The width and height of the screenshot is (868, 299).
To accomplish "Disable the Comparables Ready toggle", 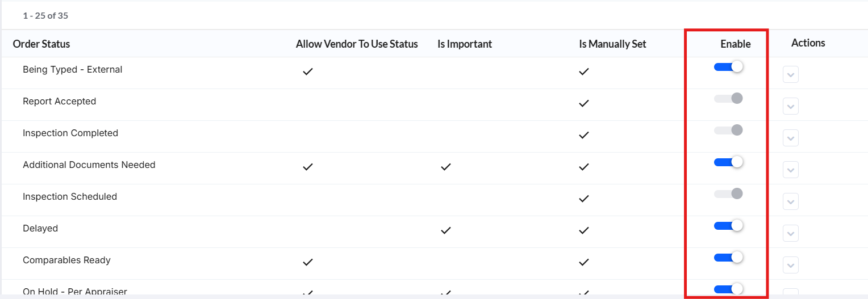I will click(x=728, y=258).
